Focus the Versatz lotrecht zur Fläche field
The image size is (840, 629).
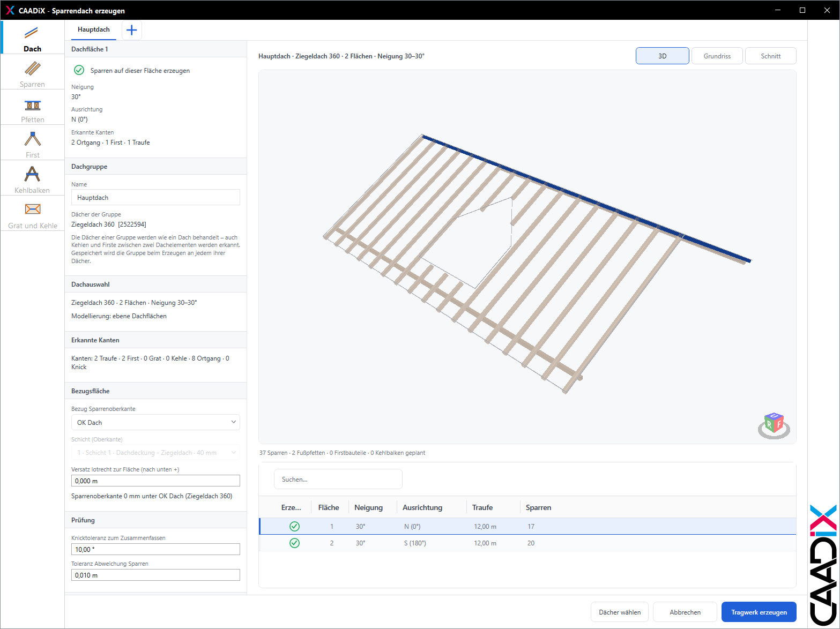(155, 481)
